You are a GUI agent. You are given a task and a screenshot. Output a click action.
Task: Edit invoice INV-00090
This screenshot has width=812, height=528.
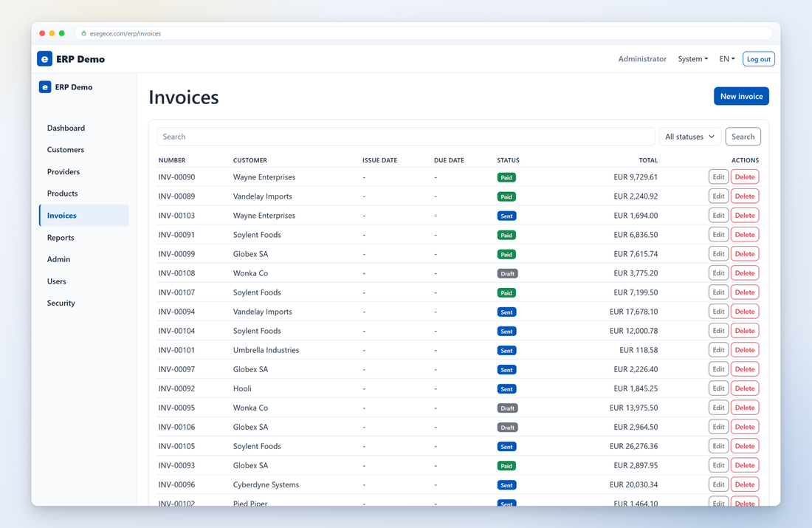[x=718, y=177]
